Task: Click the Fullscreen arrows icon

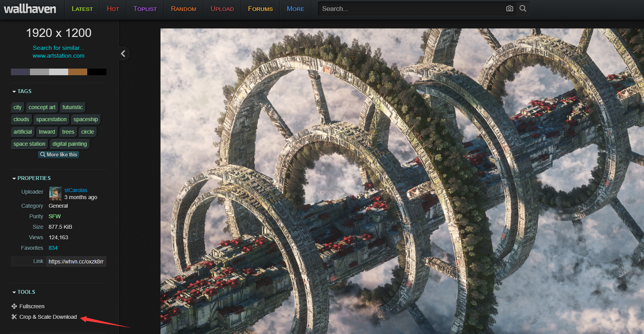Action: pyautogui.click(x=14, y=306)
